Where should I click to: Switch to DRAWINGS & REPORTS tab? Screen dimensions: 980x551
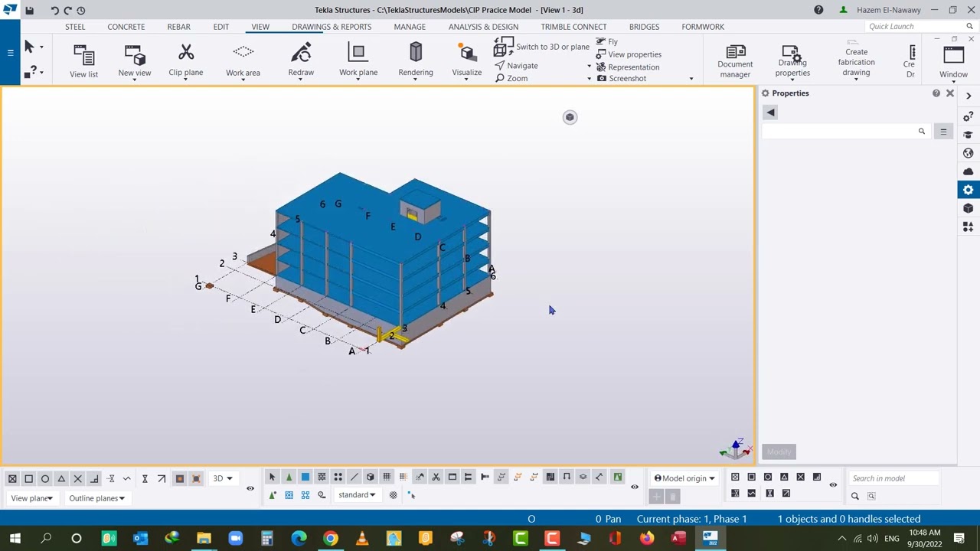pos(332,27)
